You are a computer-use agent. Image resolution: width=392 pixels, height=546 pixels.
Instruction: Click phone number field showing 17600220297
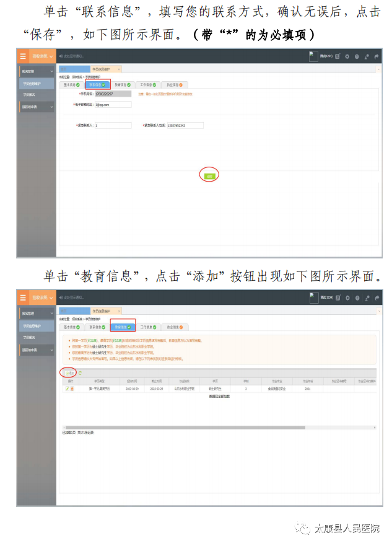pos(113,94)
